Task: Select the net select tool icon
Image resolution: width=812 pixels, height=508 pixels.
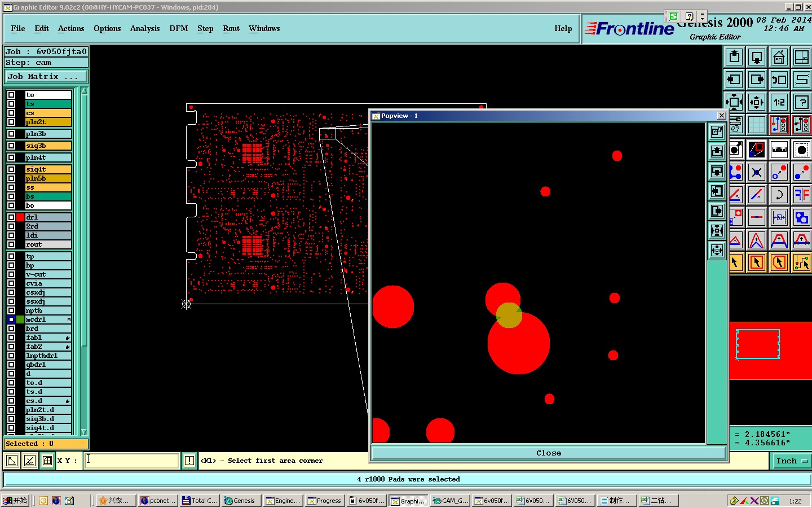Action: pyautogui.click(x=802, y=262)
